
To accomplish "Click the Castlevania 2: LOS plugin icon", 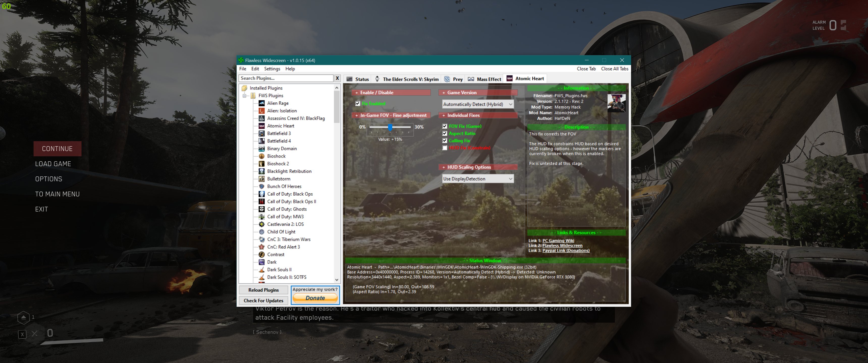I will 261,224.
